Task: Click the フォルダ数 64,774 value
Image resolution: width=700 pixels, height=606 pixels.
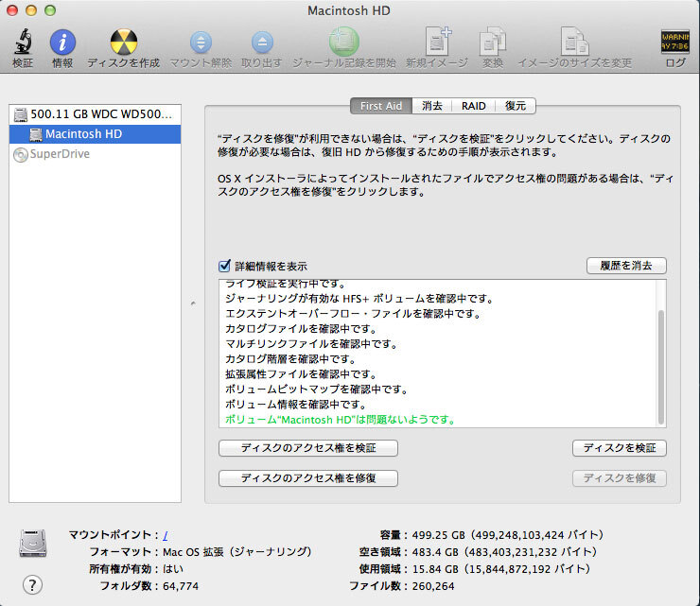Action: [x=181, y=586]
